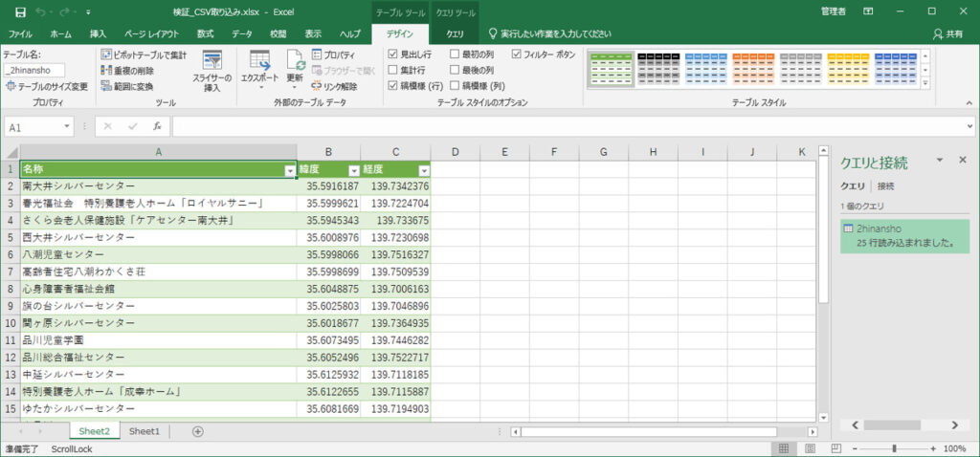Collapse the ribbon with the chevron
This screenshot has width=980, height=457.
969,102
